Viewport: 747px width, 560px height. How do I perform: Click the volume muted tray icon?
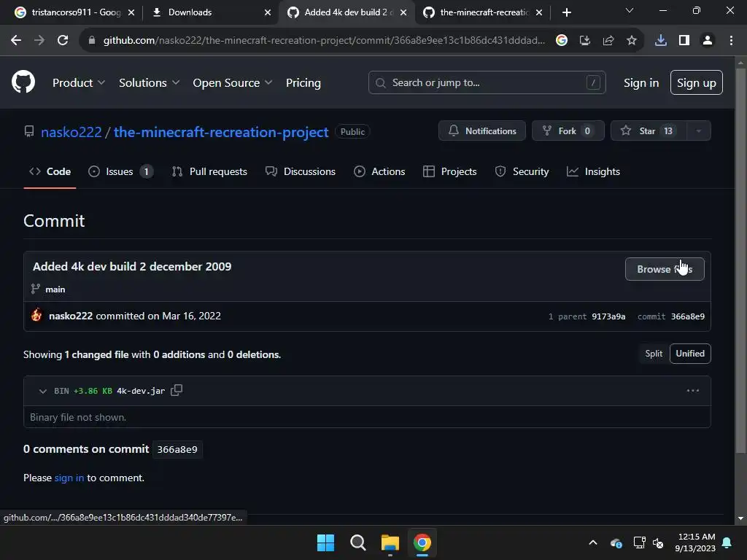click(x=658, y=542)
